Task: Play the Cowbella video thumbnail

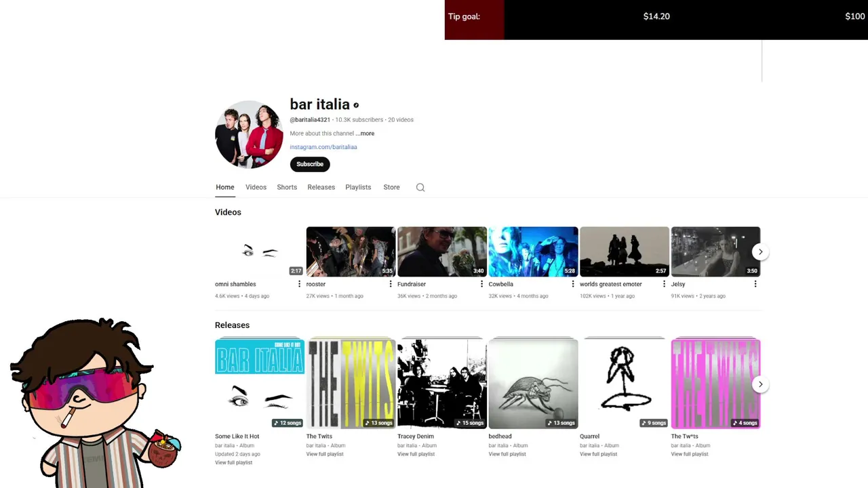Action: 533,251
